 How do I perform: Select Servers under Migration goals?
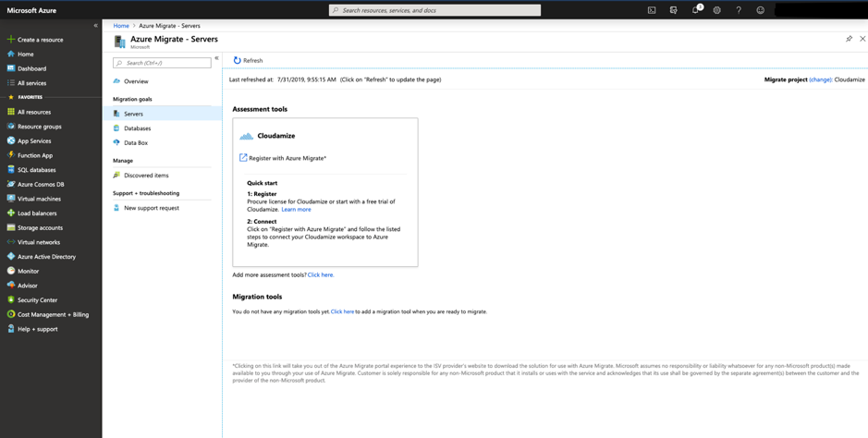(162, 114)
